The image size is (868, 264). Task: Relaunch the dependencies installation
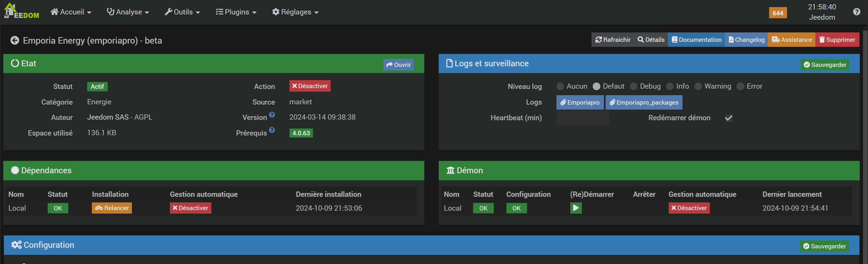click(x=112, y=208)
